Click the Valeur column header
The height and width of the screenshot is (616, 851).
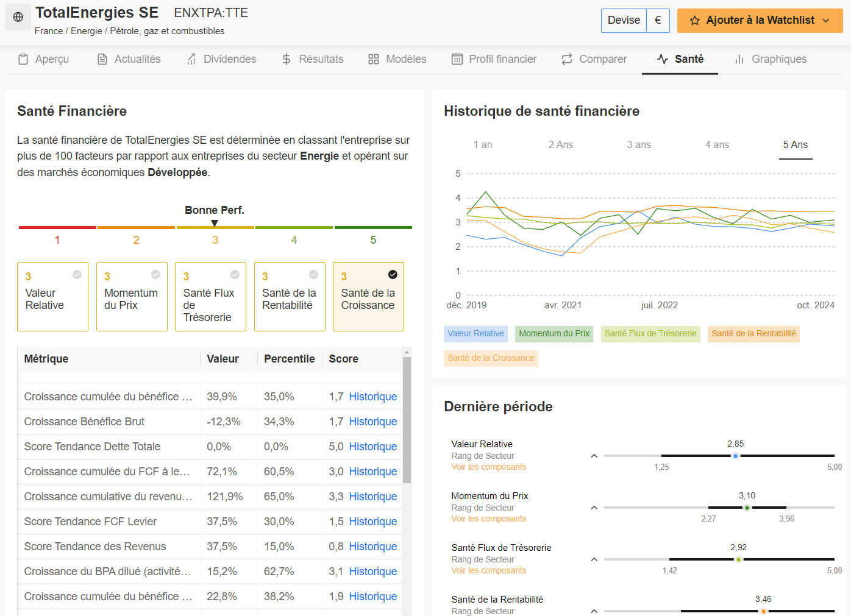[223, 359]
